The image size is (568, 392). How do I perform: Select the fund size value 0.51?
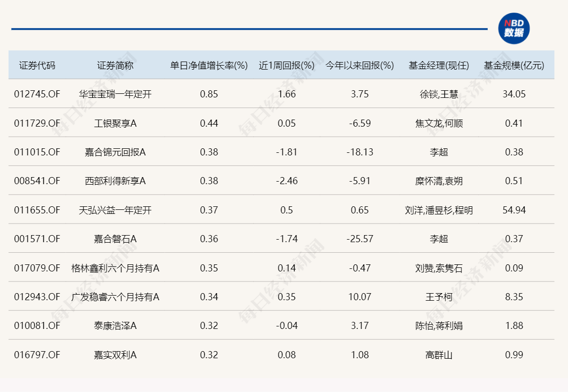pos(514,181)
